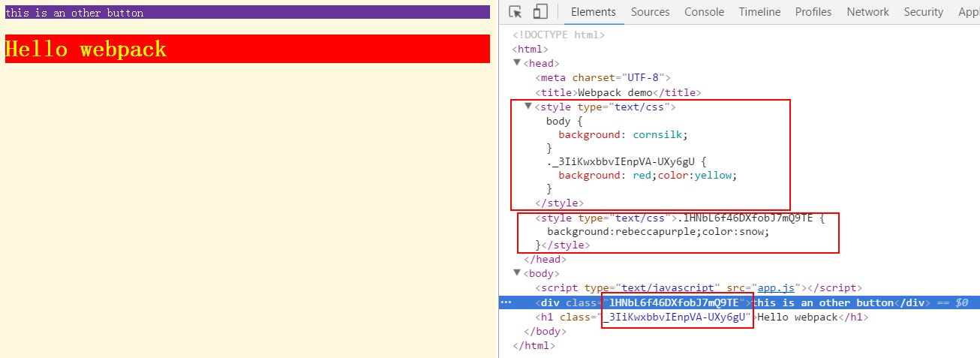The height and width of the screenshot is (358, 980).
Task: Select the title Webpack demo row
Action: pos(618,92)
